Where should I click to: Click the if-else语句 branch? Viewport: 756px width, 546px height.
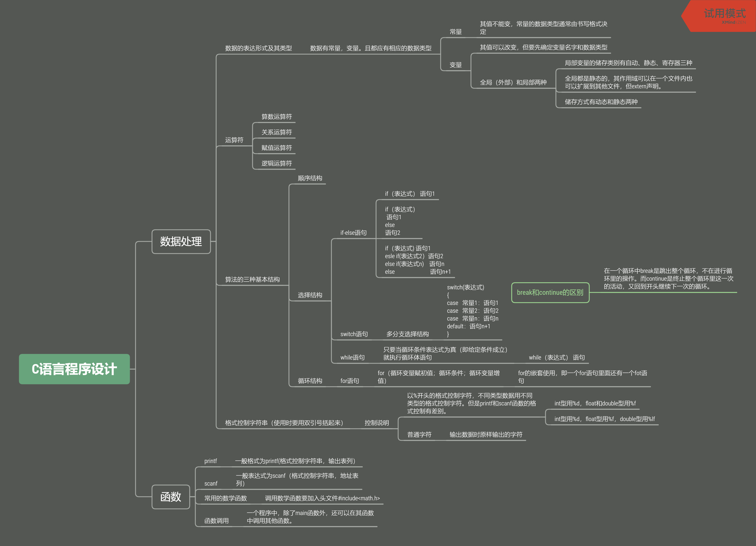353,233
